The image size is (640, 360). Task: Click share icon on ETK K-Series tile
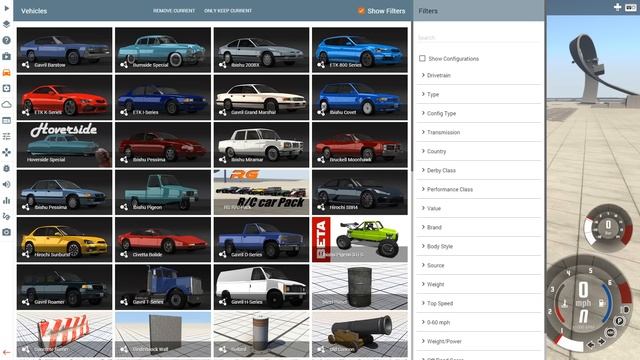click(25, 112)
